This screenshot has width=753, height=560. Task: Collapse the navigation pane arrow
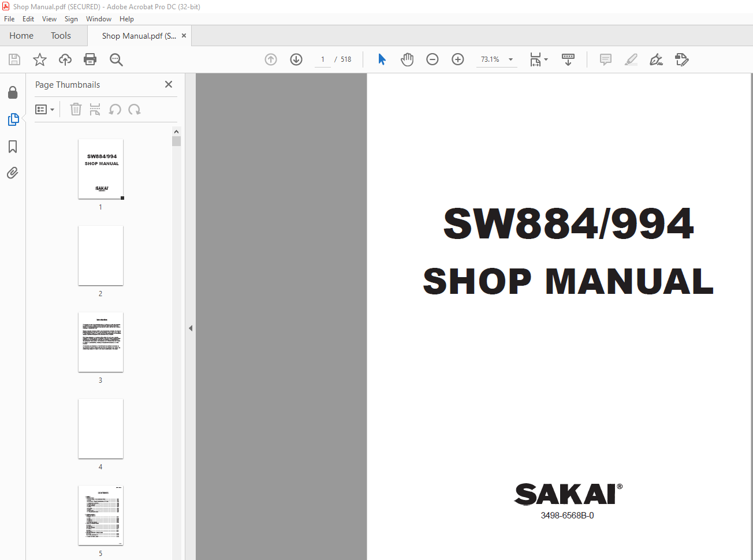(x=190, y=328)
